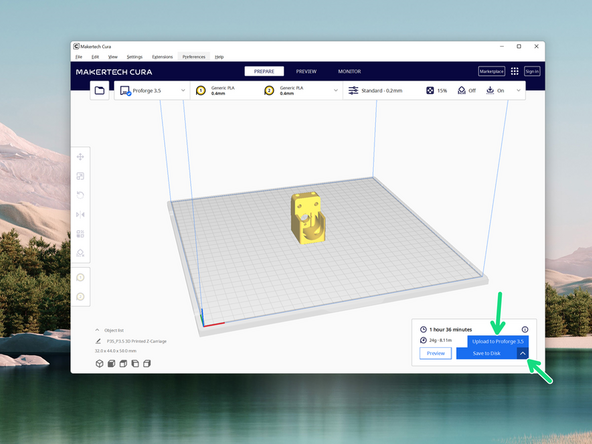Click the 15% infill icon
This screenshot has width=592, height=444.
[430, 91]
